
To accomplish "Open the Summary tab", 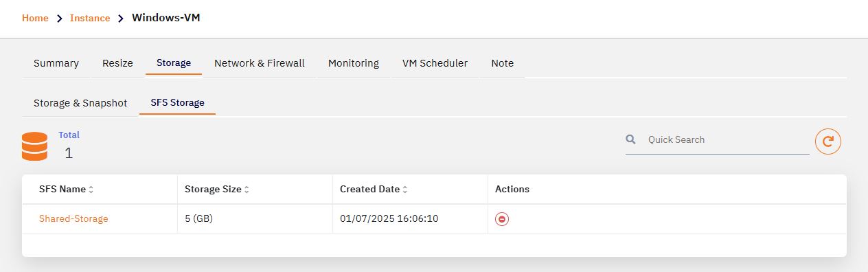I will [x=56, y=63].
